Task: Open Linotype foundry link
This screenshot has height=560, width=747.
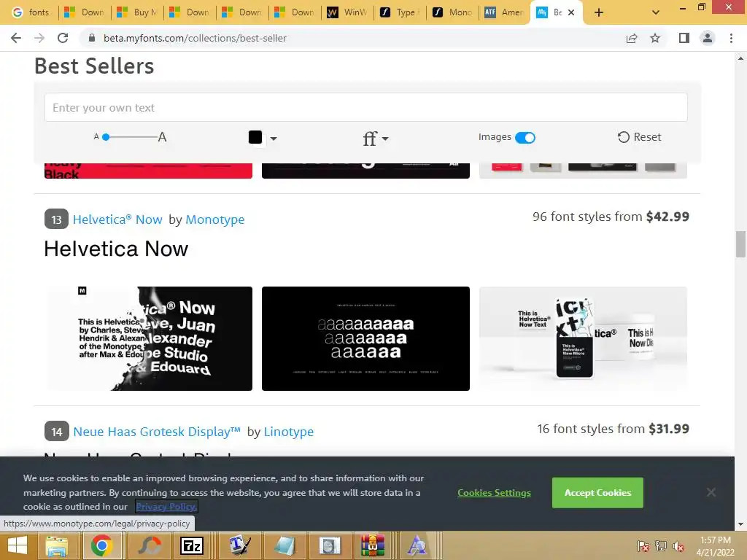Action: (x=289, y=432)
